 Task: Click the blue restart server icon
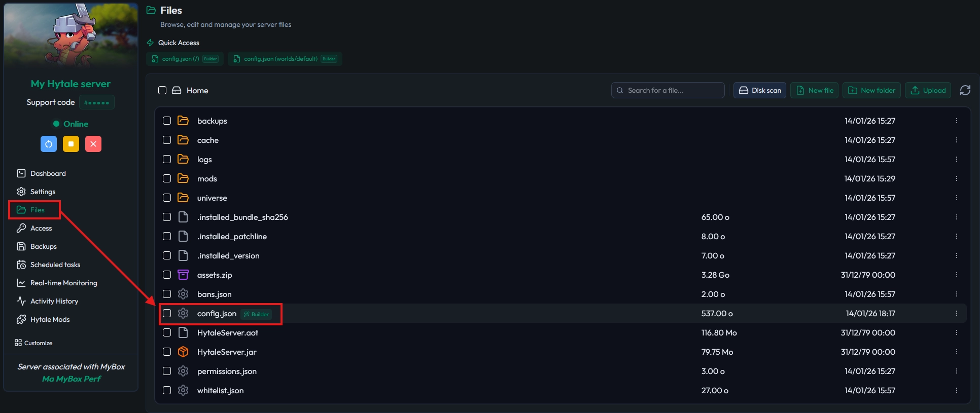(x=49, y=144)
